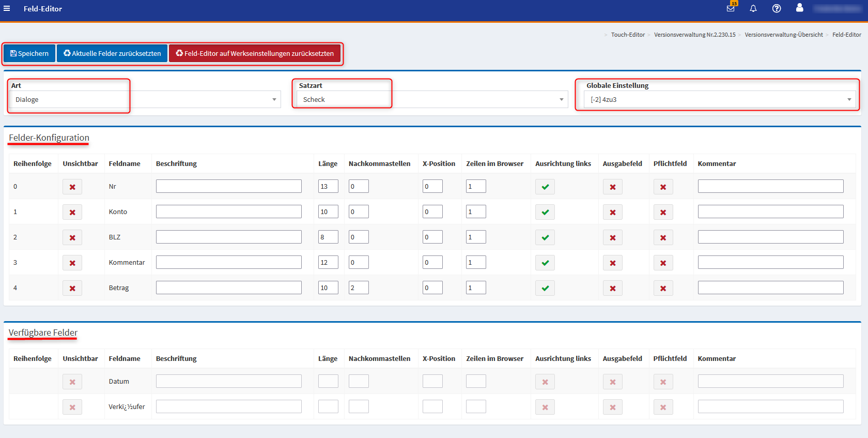This screenshot has width=868, height=438.
Task: Click Aktuelle Felder zurücksetzten button
Action: coord(112,53)
